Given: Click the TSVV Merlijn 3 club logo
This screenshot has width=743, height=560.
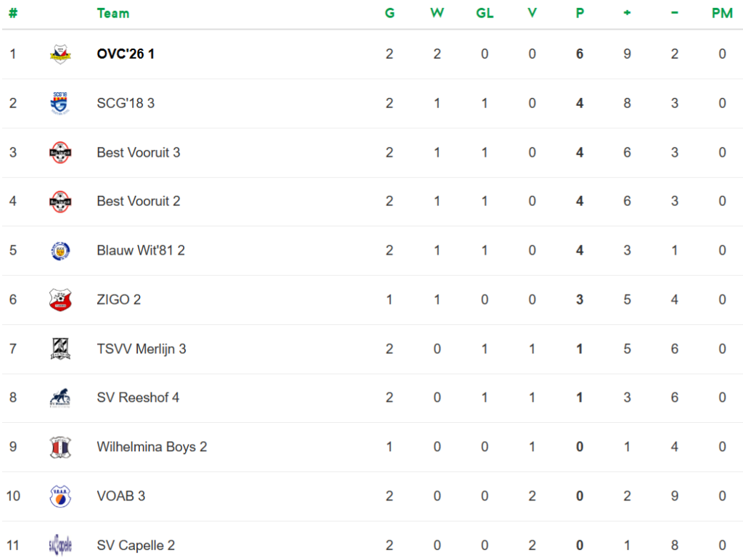Looking at the screenshot, I should coord(60,349).
